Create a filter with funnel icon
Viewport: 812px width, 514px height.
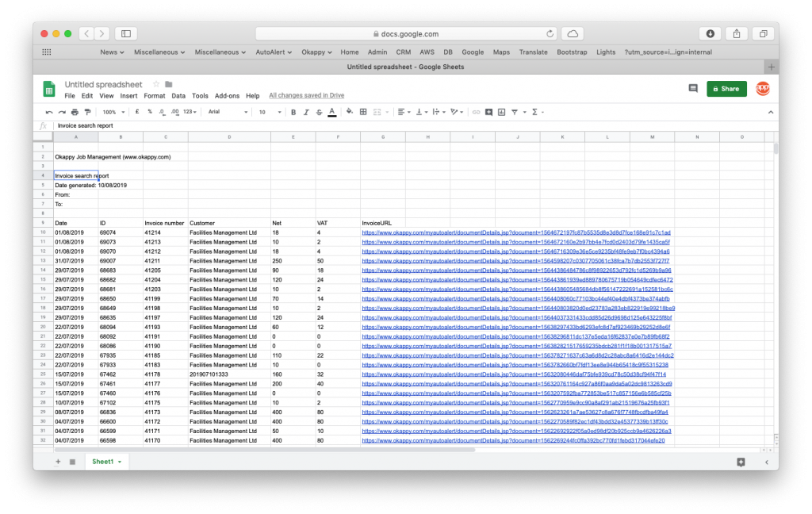[x=515, y=112]
